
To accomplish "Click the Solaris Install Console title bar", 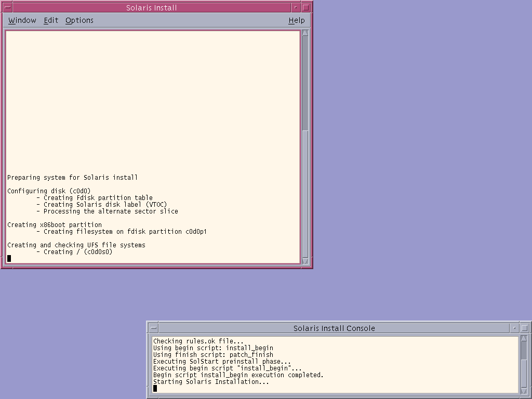I will point(334,328).
